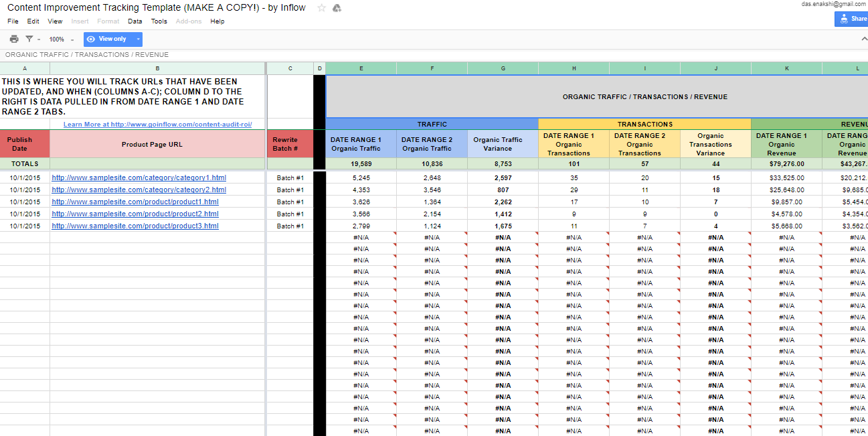The height and width of the screenshot is (436, 868).
Task: Click the Add to Drive icon
Action: point(337,8)
